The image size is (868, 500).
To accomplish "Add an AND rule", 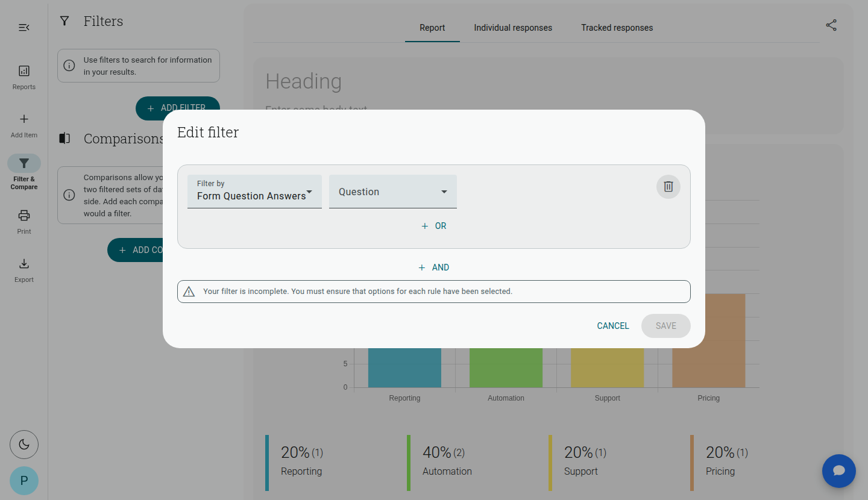I will pos(434,267).
